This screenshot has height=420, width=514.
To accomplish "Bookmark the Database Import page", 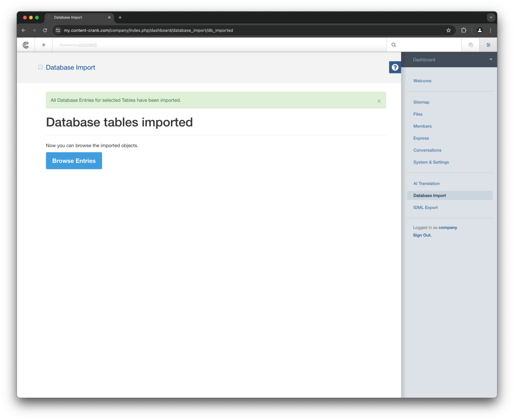I will coord(40,67).
